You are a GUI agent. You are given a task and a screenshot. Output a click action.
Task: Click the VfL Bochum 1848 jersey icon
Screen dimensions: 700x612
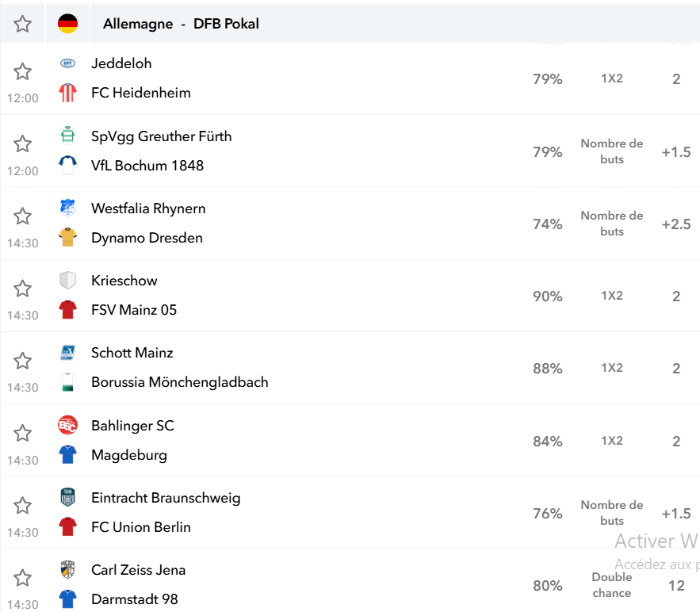pos(68,165)
